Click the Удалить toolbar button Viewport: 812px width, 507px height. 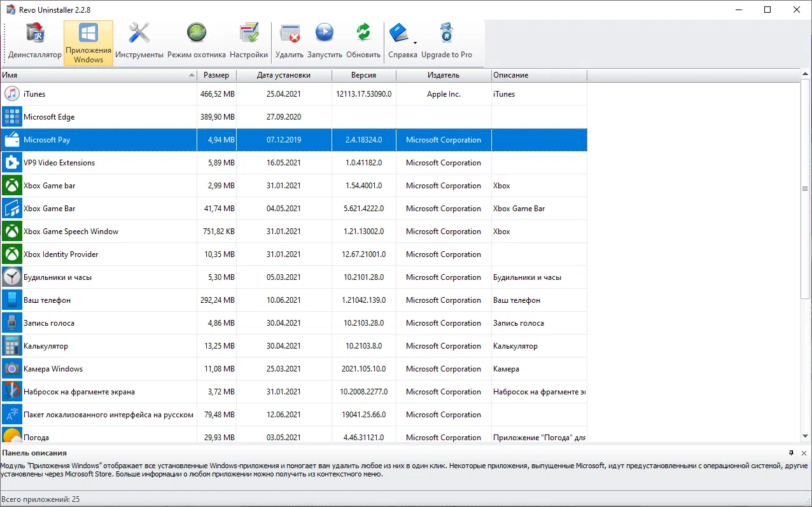tap(290, 42)
